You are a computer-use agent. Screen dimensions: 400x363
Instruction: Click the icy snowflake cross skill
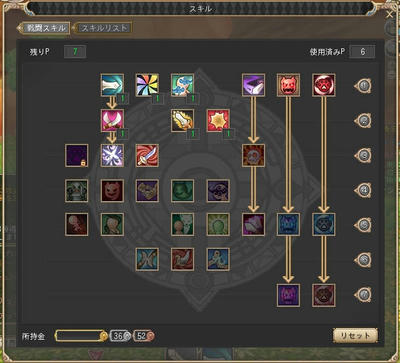[112, 155]
